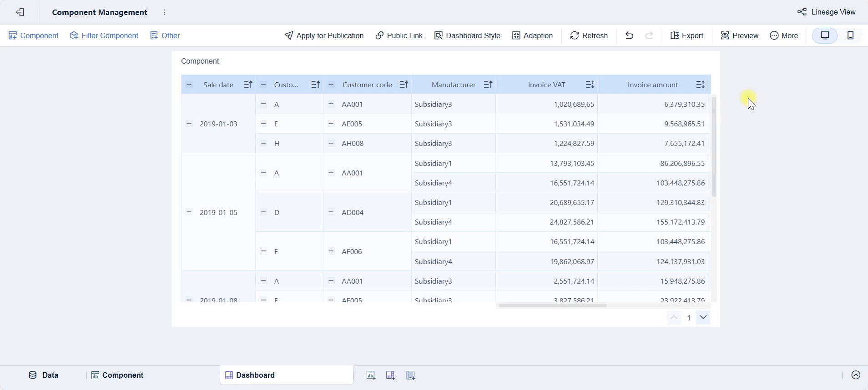Collapse the 2019-01-03 date group
The image size is (868, 390).
pyautogui.click(x=189, y=124)
